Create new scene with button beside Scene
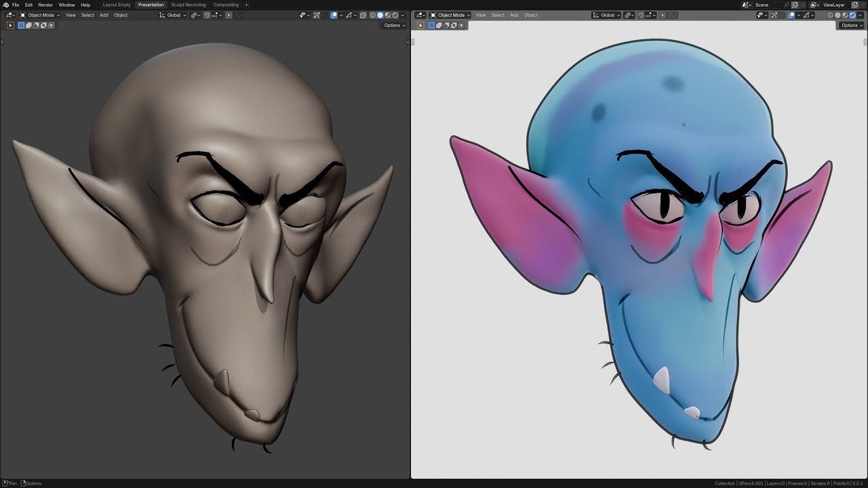The height and width of the screenshot is (488, 868). 795,5
